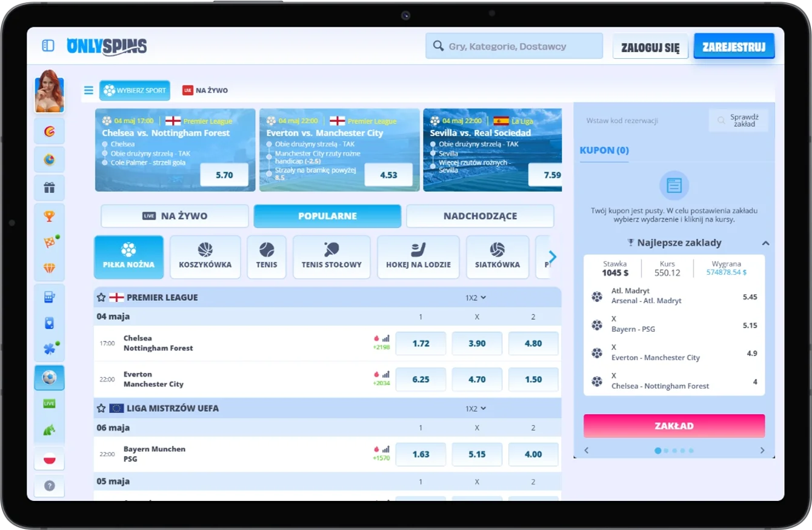Open the checkered flag sidebar icon
This screenshot has width=812, height=530.
click(x=50, y=243)
